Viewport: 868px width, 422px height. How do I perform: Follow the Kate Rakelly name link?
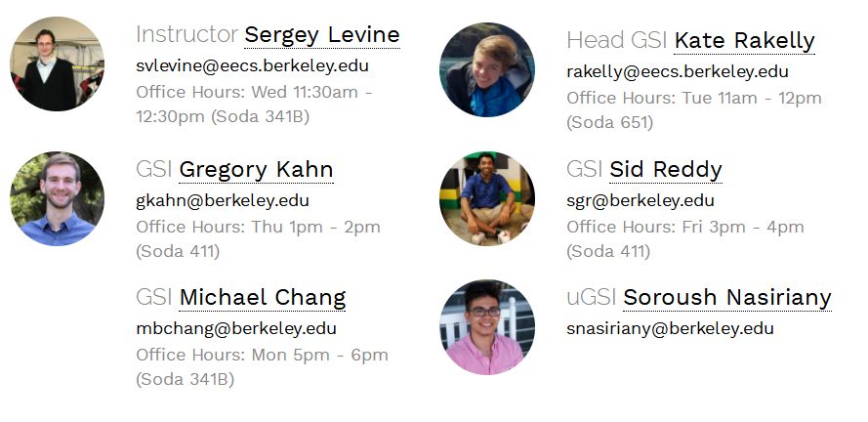[744, 41]
